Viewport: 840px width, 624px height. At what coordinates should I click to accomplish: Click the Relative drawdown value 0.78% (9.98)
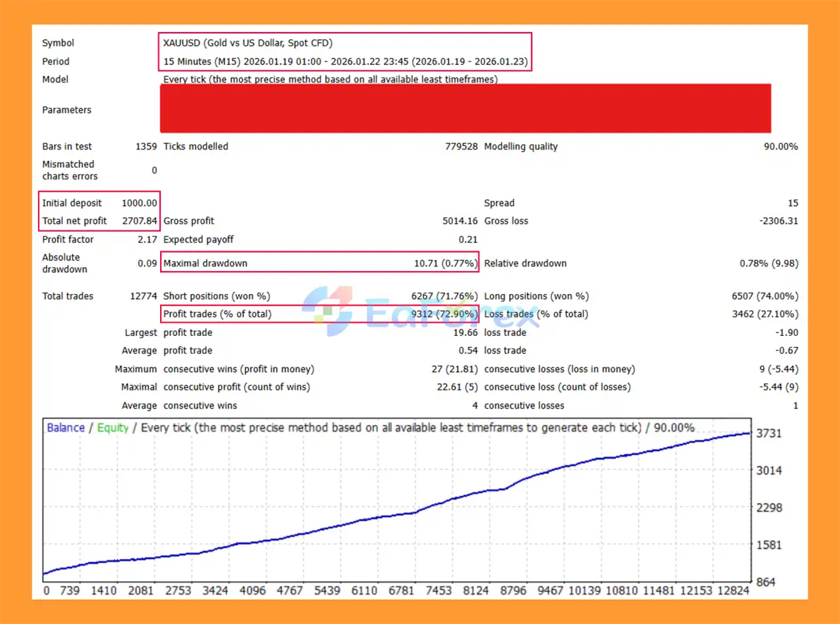(768, 264)
